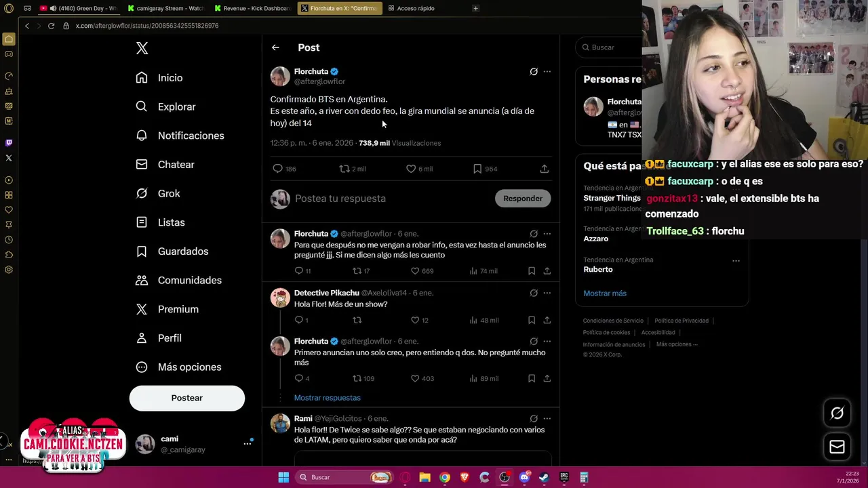This screenshot has height=488, width=868.
Task: Open the Azzaro trend
Action: coord(596,239)
